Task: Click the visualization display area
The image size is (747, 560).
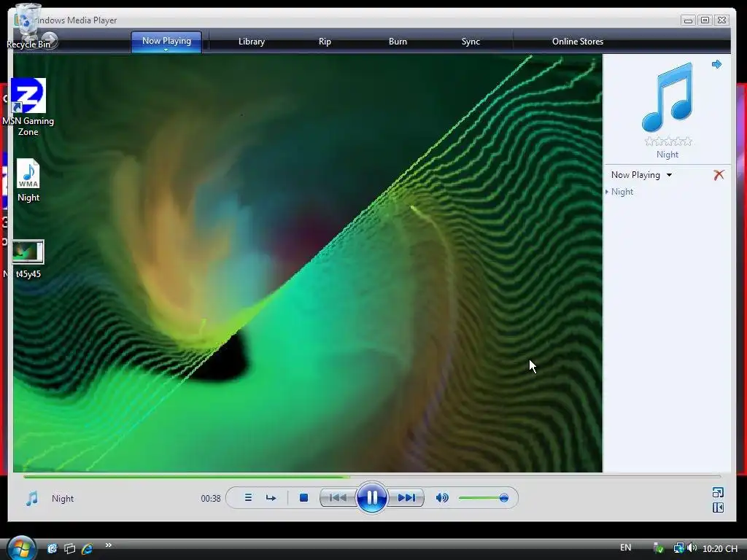Action: point(308,262)
